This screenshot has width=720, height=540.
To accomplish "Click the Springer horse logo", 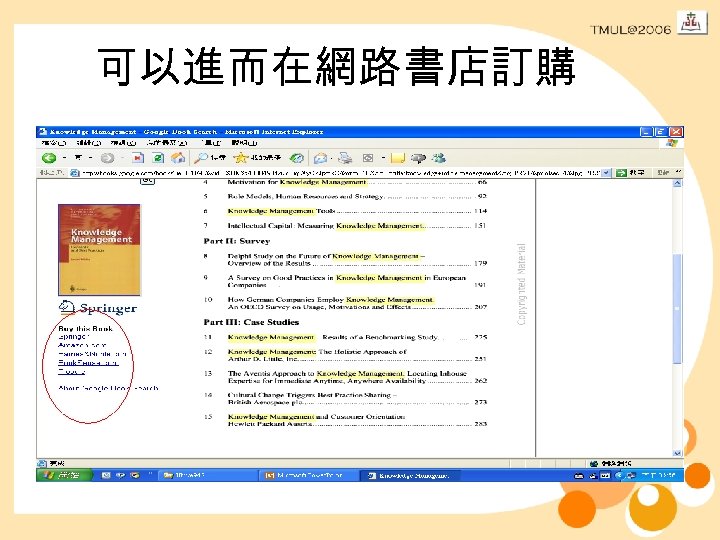I will pyautogui.click(x=67, y=307).
